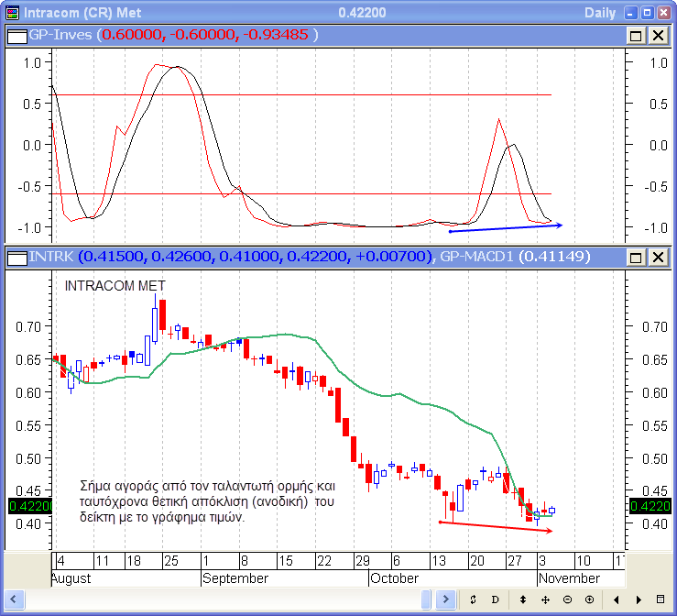Zoom in using the plus magnifier icon
The height and width of the screenshot is (616, 677).
pos(589,599)
